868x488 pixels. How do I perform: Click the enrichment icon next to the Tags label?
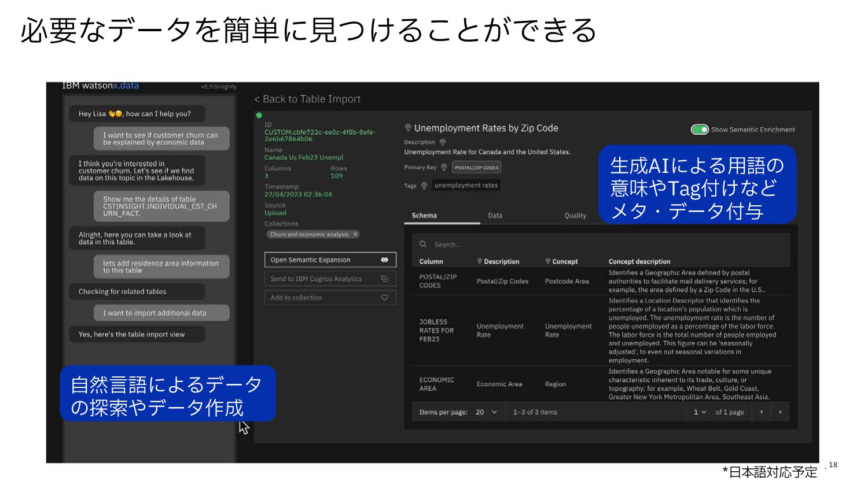coord(424,186)
